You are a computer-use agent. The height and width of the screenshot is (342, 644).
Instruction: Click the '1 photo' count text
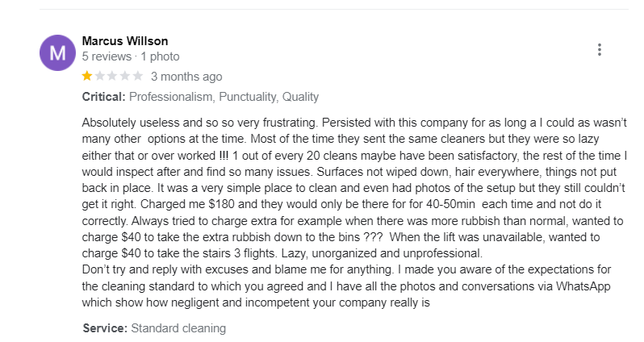160,56
